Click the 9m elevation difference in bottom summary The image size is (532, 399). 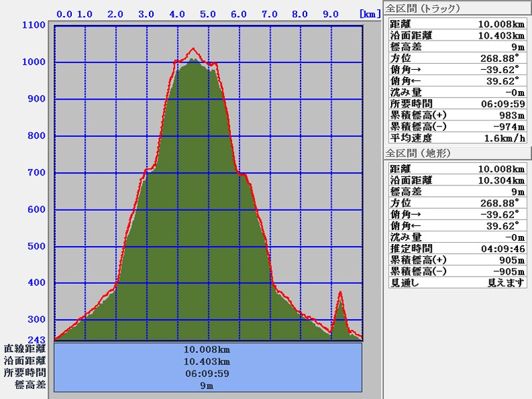coord(207,386)
